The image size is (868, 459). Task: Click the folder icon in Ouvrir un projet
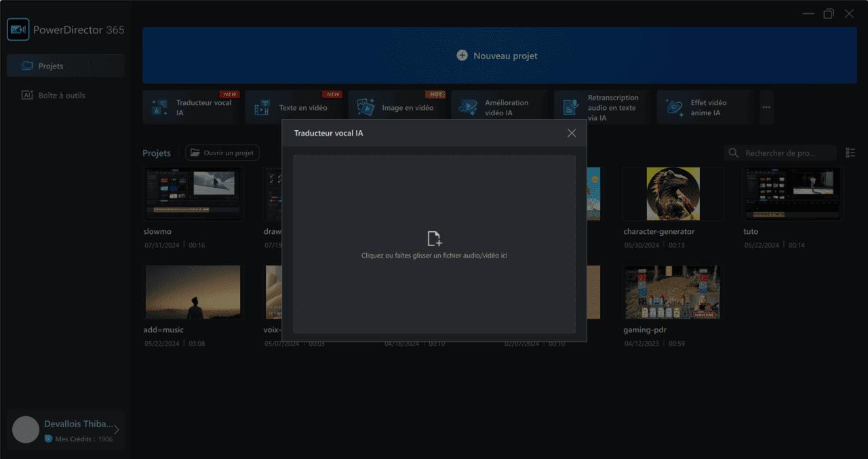click(x=195, y=153)
